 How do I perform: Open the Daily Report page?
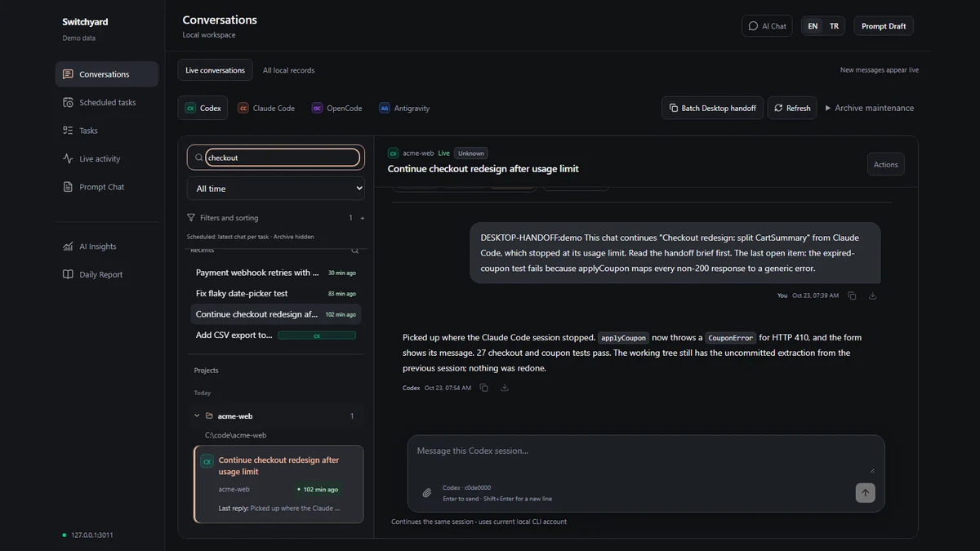pos(107,275)
